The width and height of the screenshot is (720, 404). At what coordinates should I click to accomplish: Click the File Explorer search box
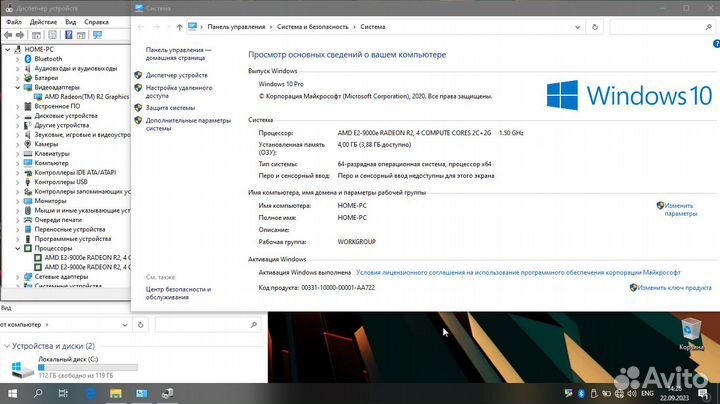[206, 325]
